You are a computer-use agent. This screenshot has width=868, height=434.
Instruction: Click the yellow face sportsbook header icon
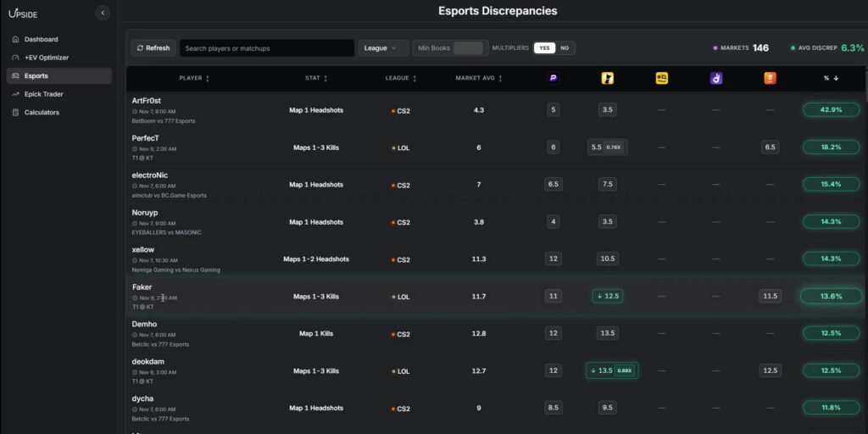pos(661,78)
